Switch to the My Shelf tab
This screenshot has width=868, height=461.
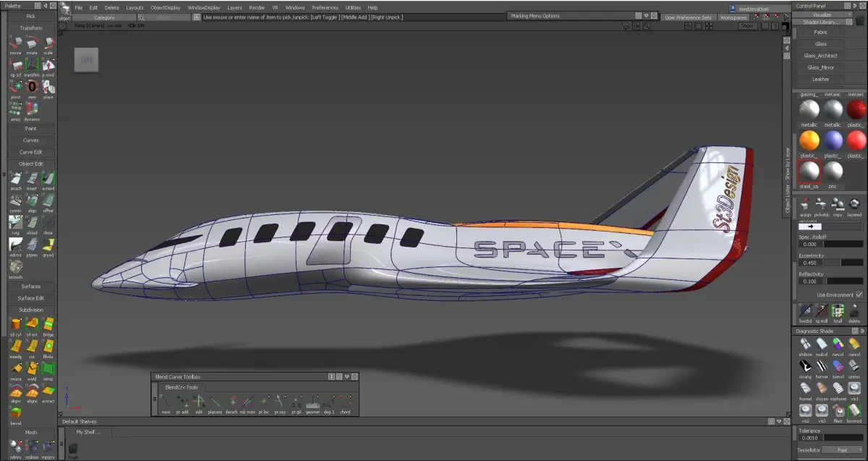[x=88, y=432]
